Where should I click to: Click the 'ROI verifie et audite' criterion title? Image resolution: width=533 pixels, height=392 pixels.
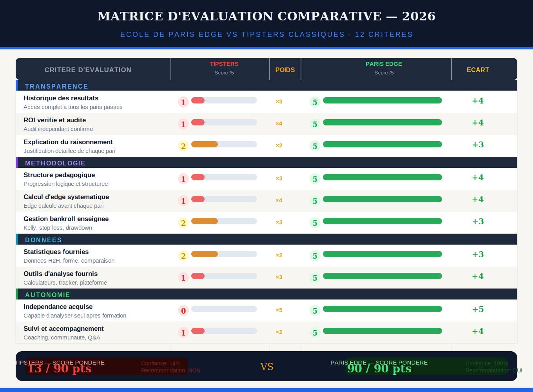[54, 120]
